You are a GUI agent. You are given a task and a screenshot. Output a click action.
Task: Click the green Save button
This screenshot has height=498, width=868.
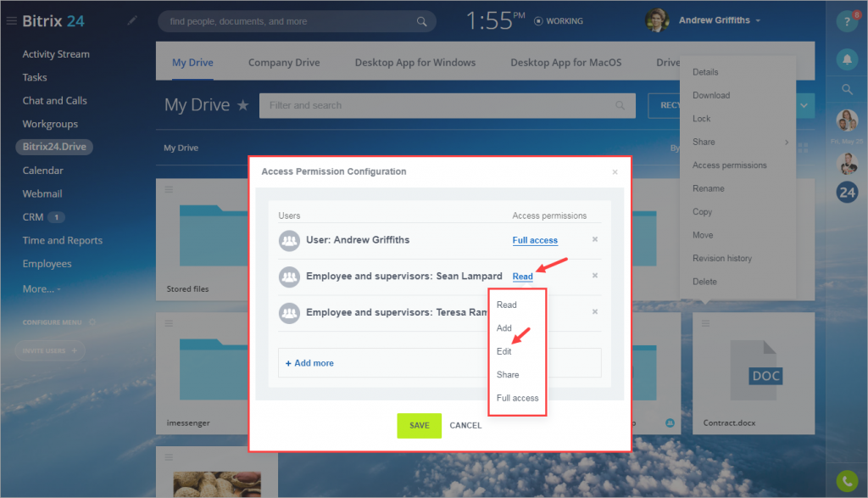point(419,425)
